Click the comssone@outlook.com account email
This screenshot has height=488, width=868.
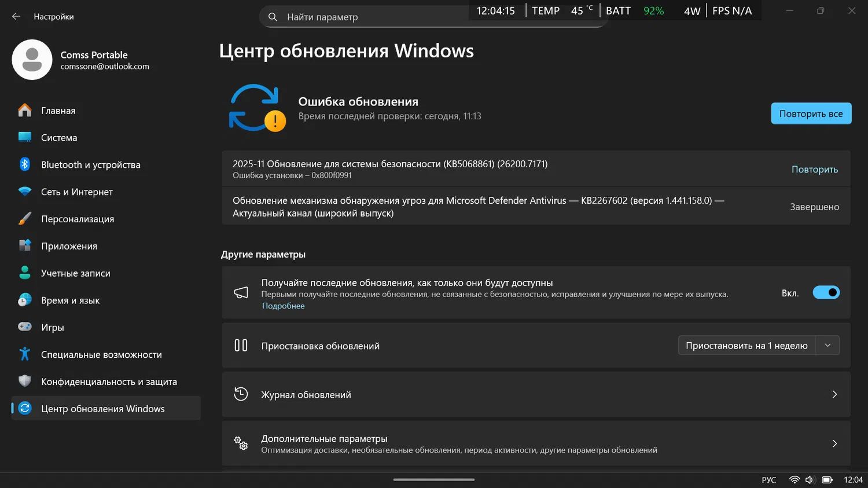pyautogui.click(x=105, y=67)
